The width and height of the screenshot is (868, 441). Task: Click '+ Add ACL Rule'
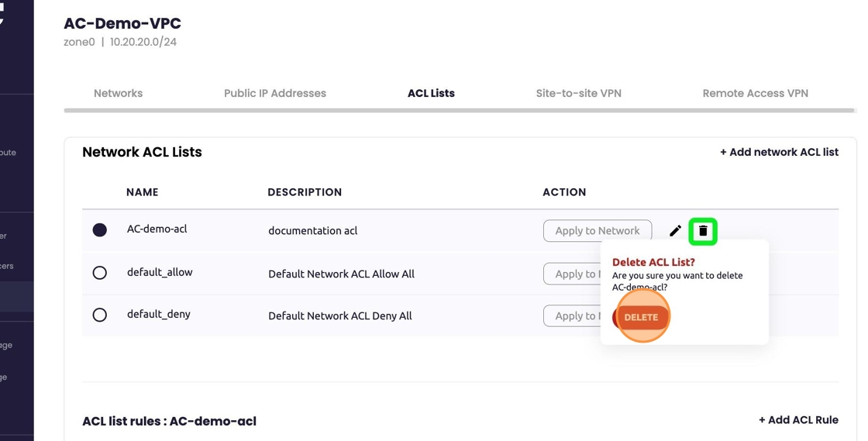pos(798,420)
